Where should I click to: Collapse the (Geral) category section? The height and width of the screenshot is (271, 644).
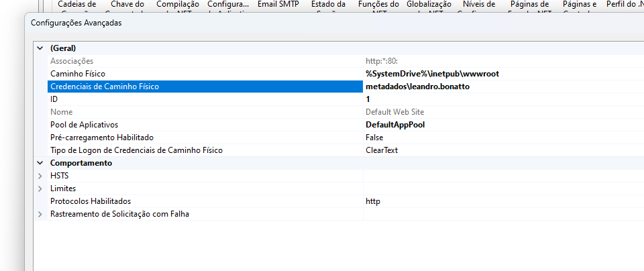coord(40,48)
